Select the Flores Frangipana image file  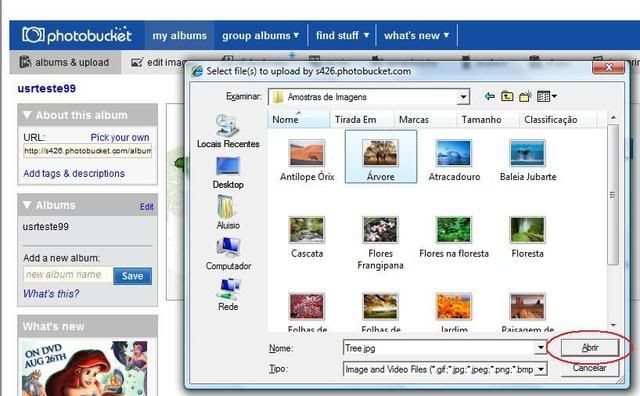coord(380,243)
